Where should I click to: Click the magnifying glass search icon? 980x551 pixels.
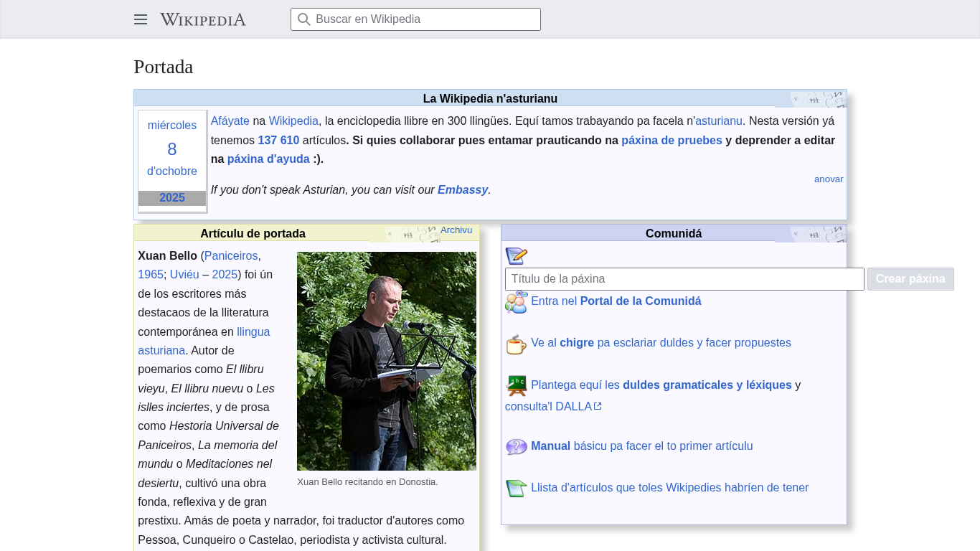(304, 19)
